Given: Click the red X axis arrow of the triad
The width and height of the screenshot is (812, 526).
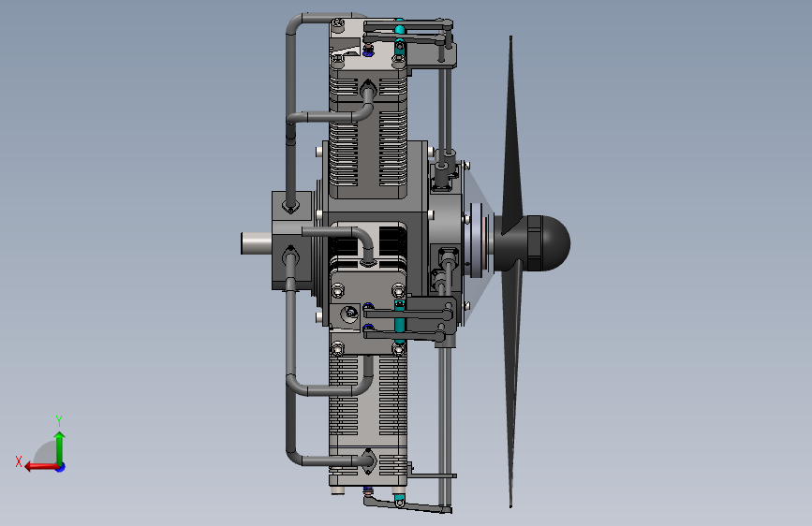Looking at the screenshot, I should click(x=41, y=467).
